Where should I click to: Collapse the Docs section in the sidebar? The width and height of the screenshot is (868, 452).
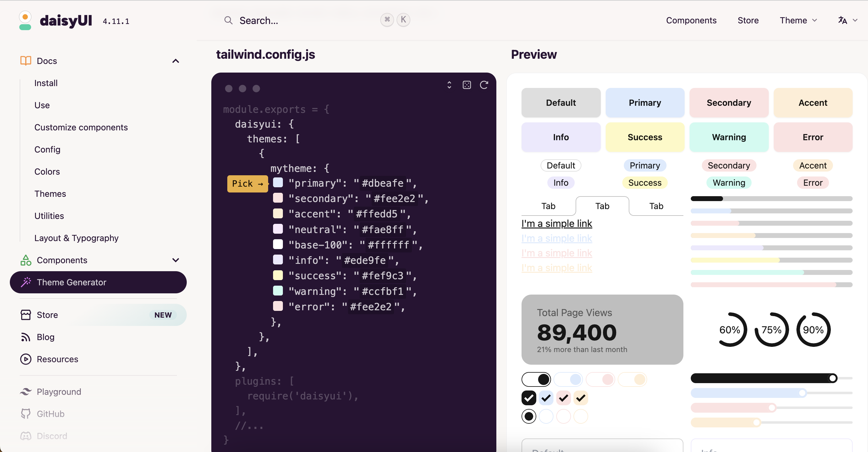176,61
